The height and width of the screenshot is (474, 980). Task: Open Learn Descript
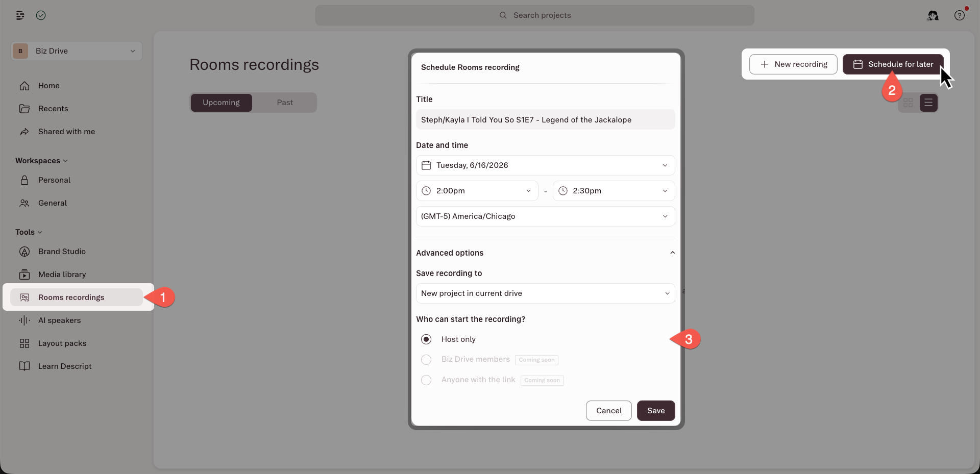[x=77, y=366]
